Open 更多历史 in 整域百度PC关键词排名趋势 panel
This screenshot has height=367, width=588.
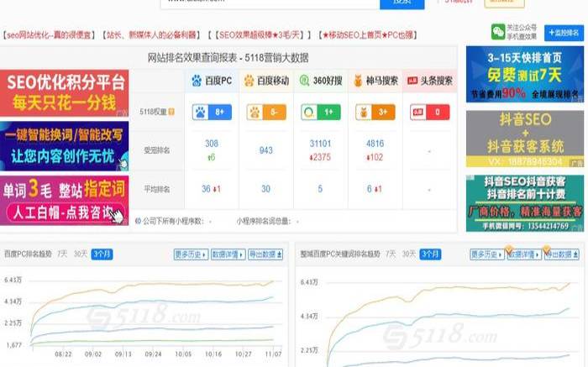tap(486, 254)
